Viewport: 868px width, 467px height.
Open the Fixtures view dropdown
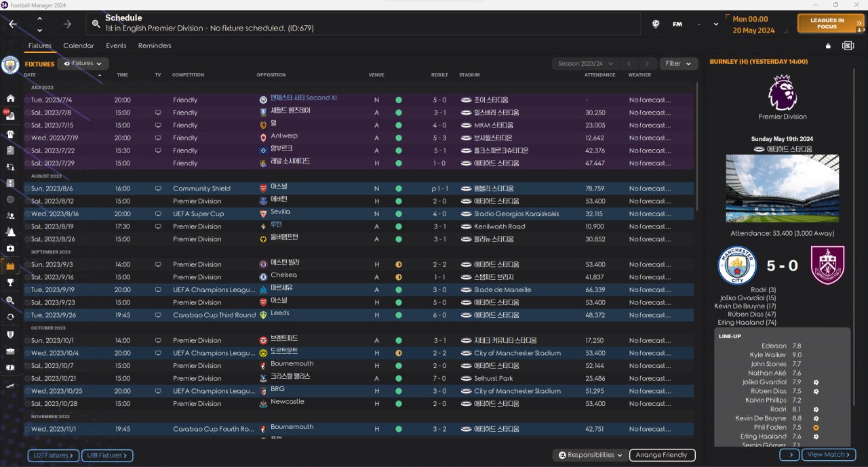(83, 64)
